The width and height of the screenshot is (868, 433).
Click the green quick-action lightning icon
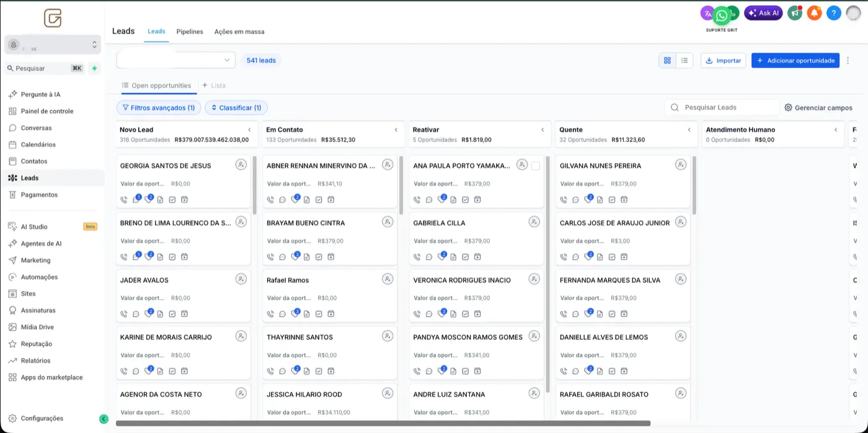[94, 68]
